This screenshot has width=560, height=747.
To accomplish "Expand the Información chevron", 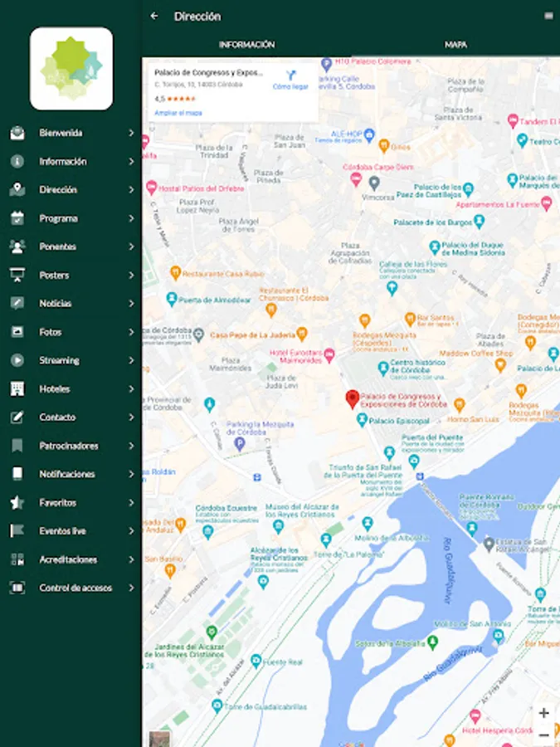I will [131, 162].
